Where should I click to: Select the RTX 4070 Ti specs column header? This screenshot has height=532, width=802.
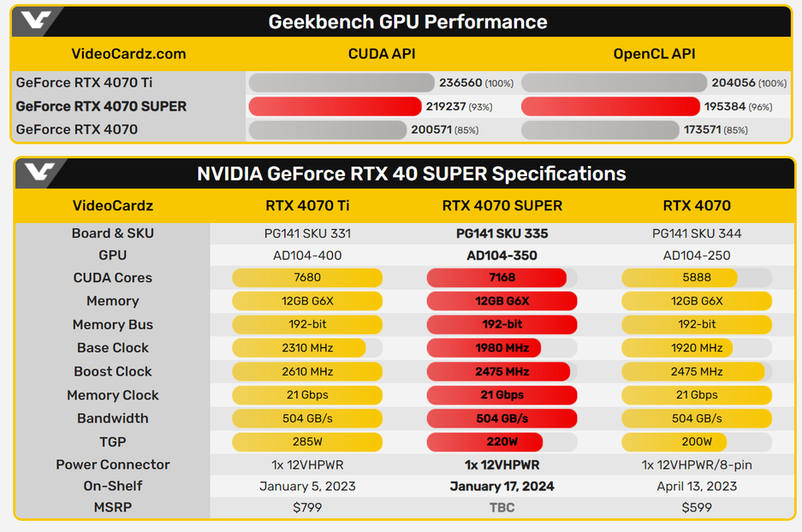(307, 205)
